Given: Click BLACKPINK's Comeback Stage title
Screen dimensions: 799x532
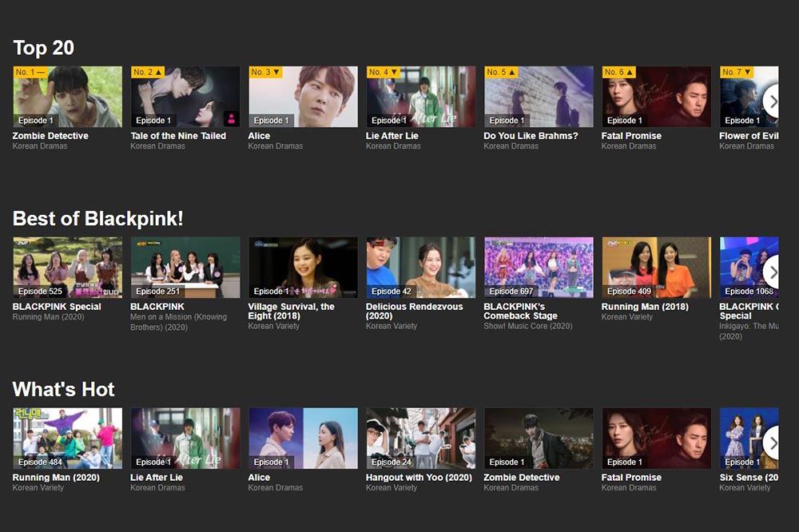Looking at the screenshot, I should (520, 312).
